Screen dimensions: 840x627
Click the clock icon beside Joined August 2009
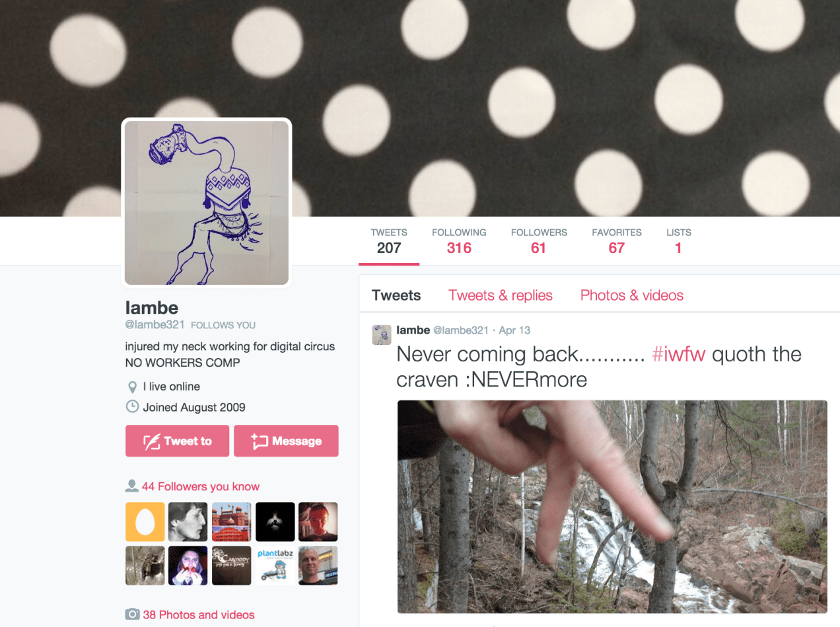pyautogui.click(x=132, y=407)
